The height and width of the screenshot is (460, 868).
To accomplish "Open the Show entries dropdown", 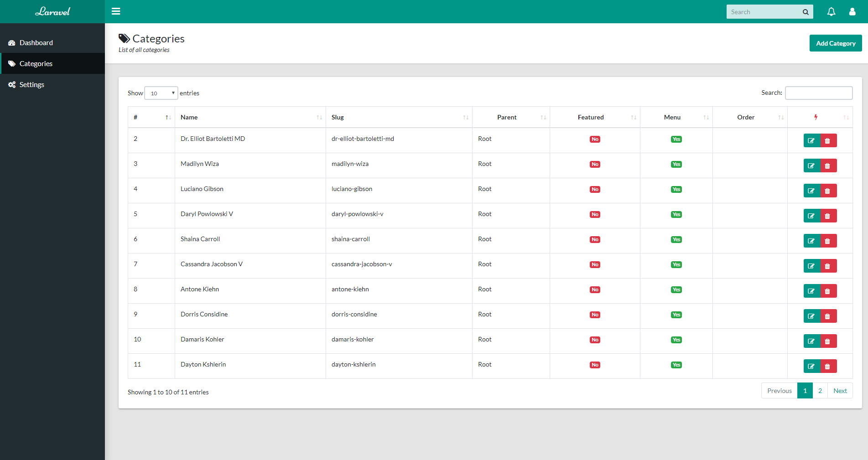I will [161, 93].
